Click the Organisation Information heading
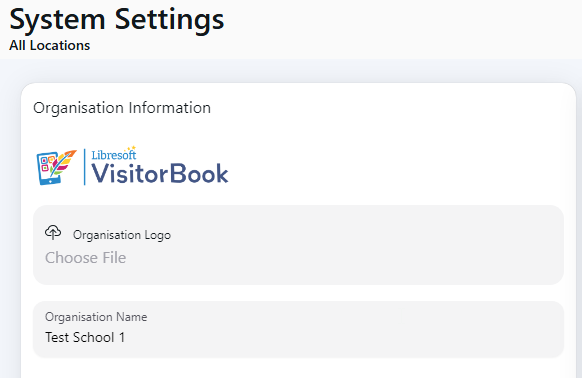 tap(122, 108)
